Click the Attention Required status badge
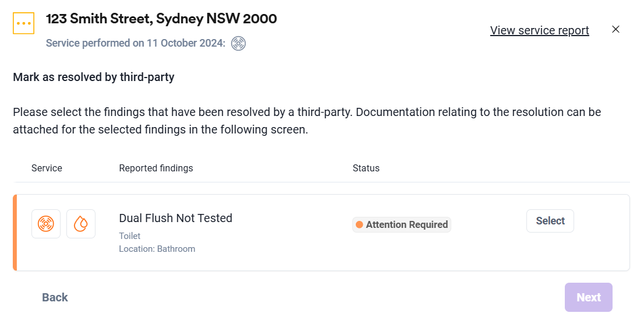The width and height of the screenshot is (644, 334). (x=402, y=224)
